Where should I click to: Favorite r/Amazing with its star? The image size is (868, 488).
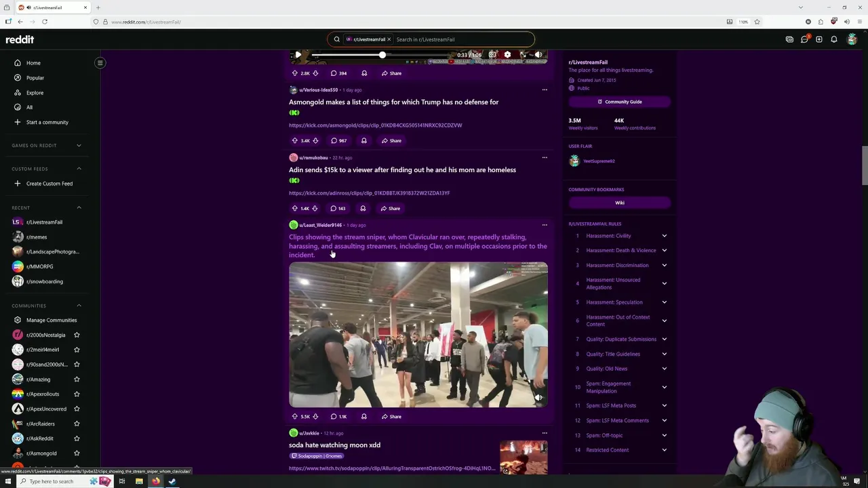77,380
